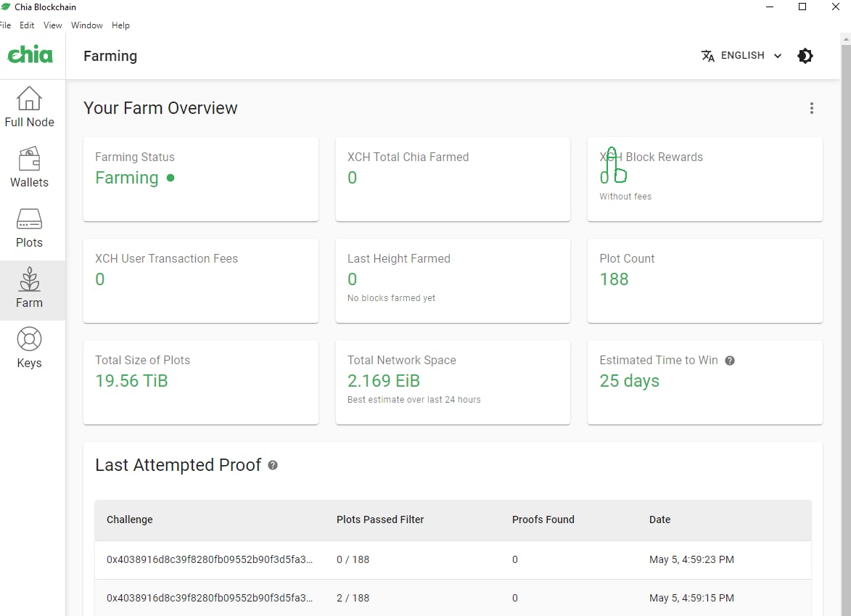Click the 'Without fees' note
The image size is (851, 616).
tap(625, 197)
